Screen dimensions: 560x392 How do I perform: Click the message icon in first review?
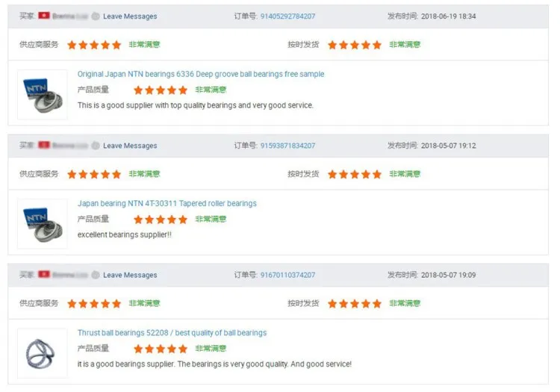(x=96, y=16)
